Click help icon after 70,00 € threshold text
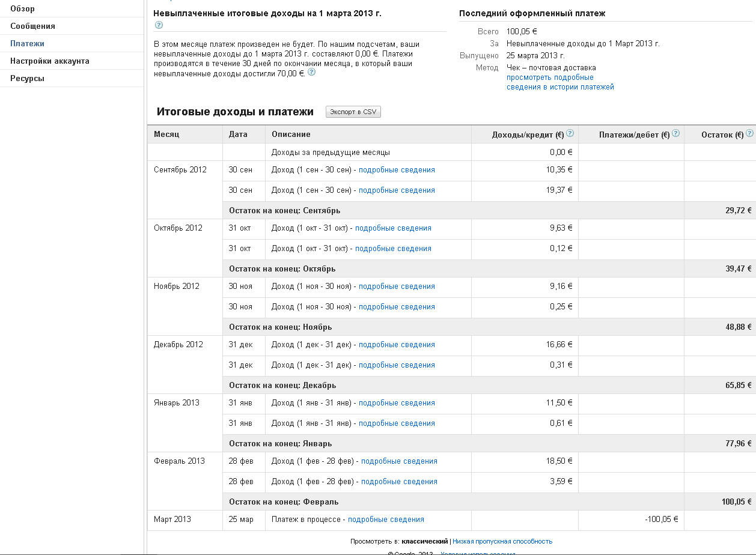 pos(311,72)
